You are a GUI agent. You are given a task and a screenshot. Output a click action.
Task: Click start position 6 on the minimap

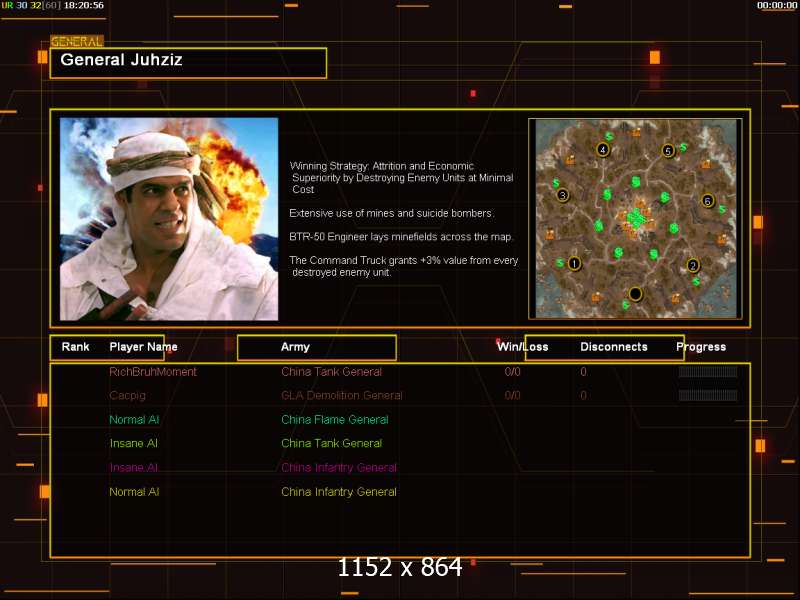click(x=708, y=200)
